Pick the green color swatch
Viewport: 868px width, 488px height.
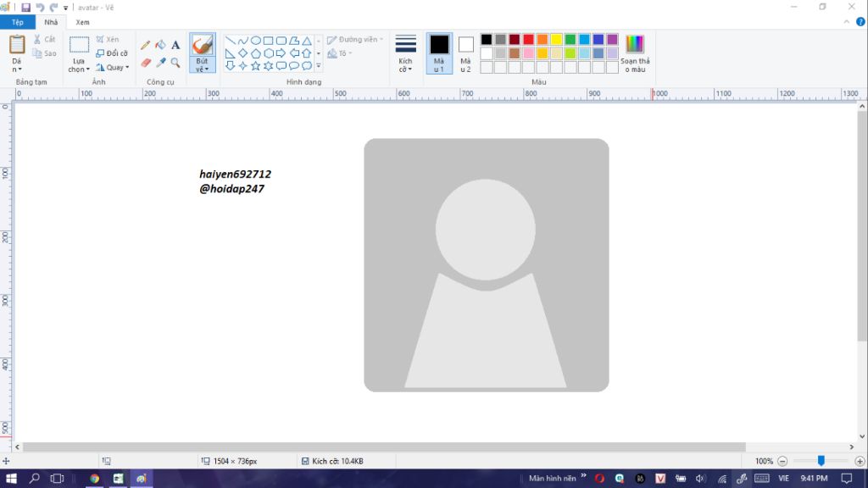click(x=570, y=39)
